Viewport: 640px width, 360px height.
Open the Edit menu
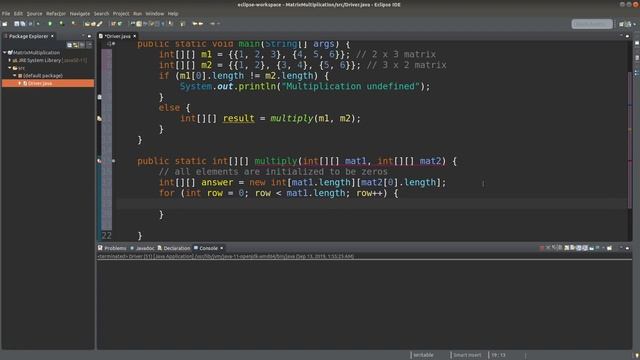click(18, 14)
